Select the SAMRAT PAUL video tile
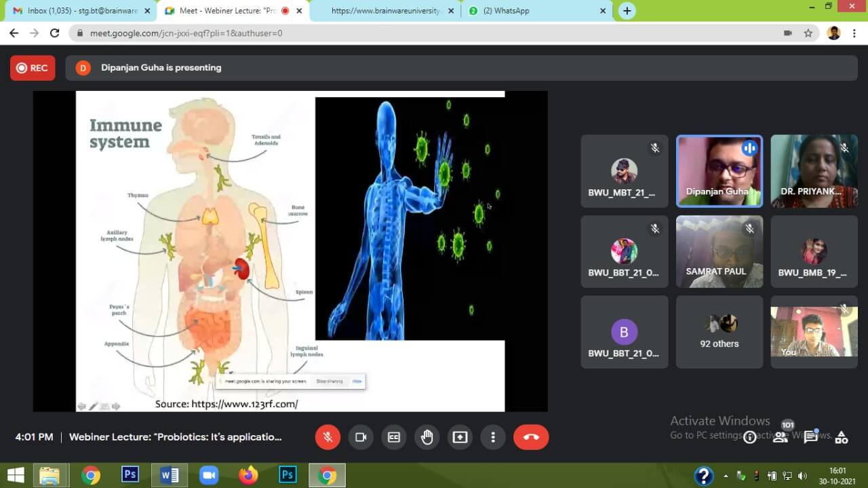Viewport: 868px width, 488px height. [719, 252]
